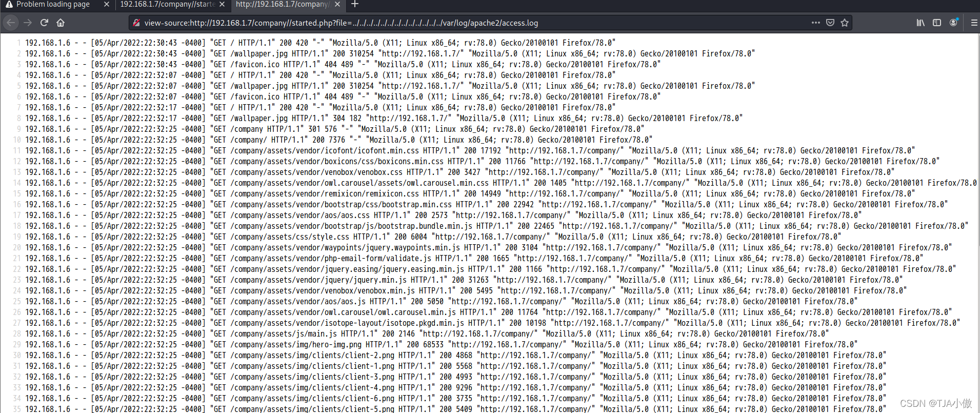Click the remixicon.css request line

(470, 193)
